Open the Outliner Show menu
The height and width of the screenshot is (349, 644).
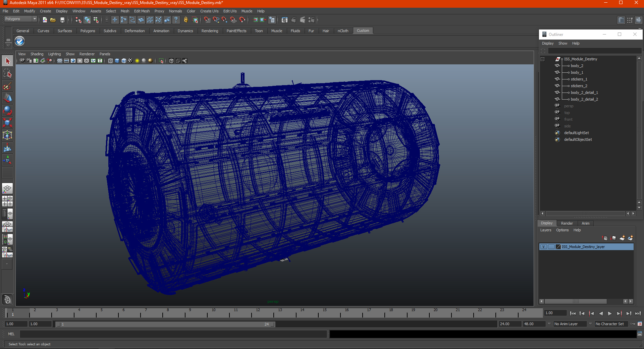point(562,43)
